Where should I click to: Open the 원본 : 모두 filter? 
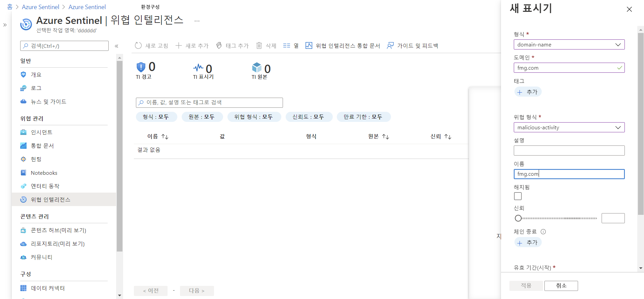point(202,117)
